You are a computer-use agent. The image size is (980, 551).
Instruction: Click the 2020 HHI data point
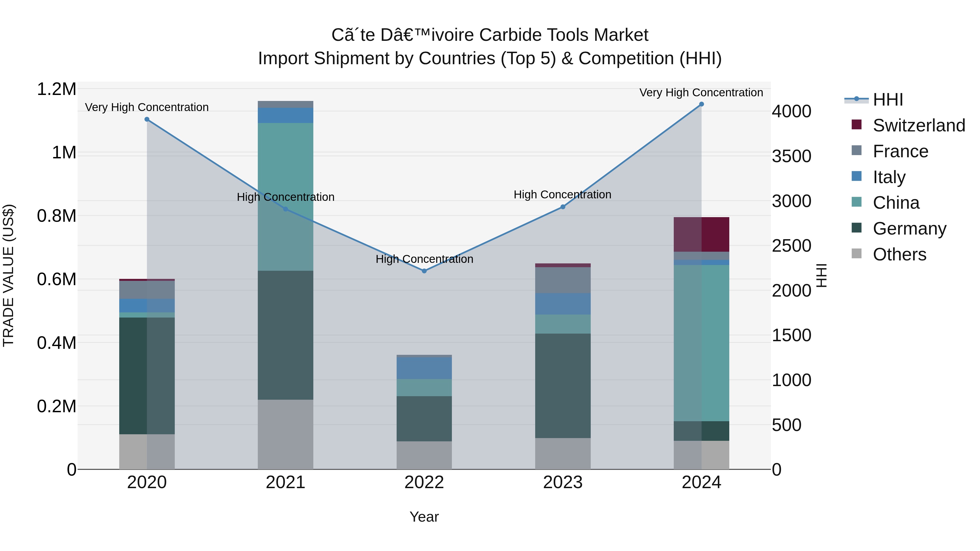click(x=147, y=119)
